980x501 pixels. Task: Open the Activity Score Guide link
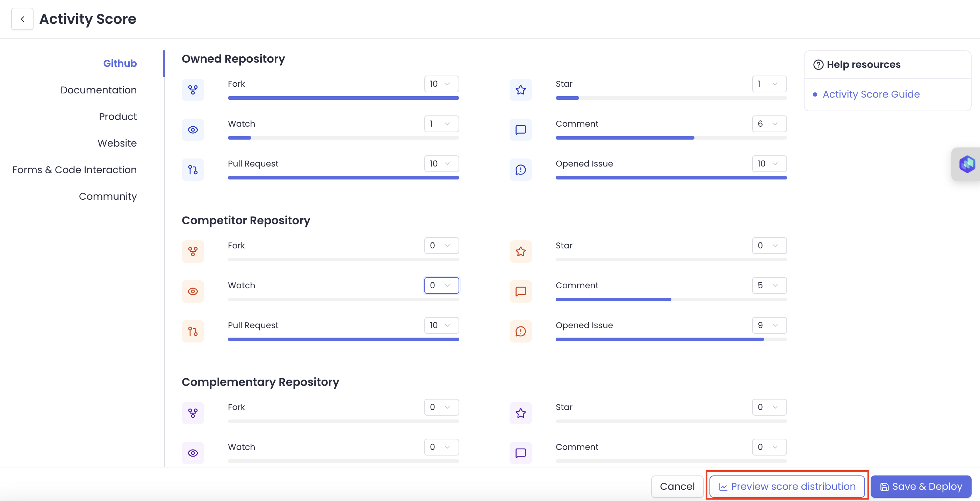pos(871,94)
